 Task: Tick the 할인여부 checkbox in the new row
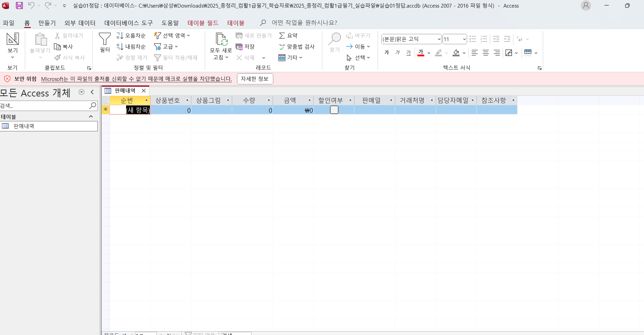click(334, 110)
